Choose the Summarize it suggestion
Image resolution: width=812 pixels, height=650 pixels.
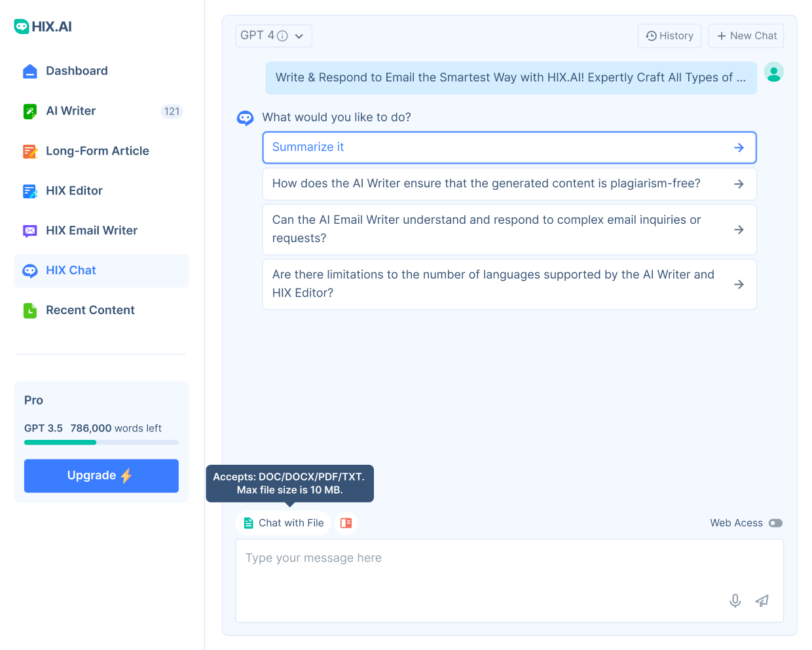[509, 148]
